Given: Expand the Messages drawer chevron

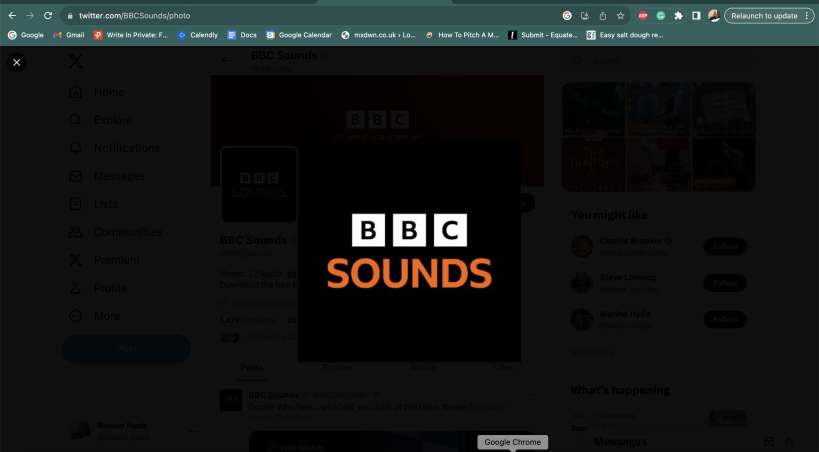Looking at the screenshot, I should [789, 441].
